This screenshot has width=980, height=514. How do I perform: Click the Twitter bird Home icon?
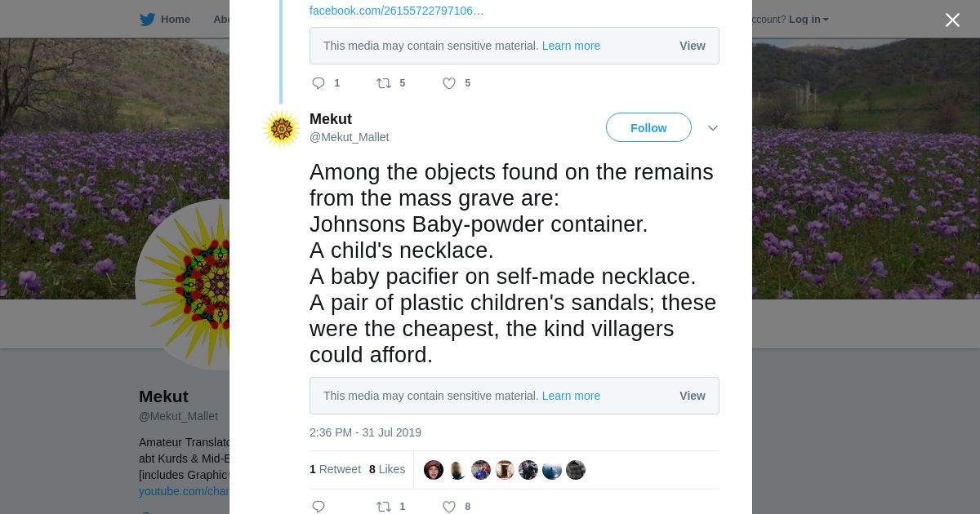pos(148,20)
